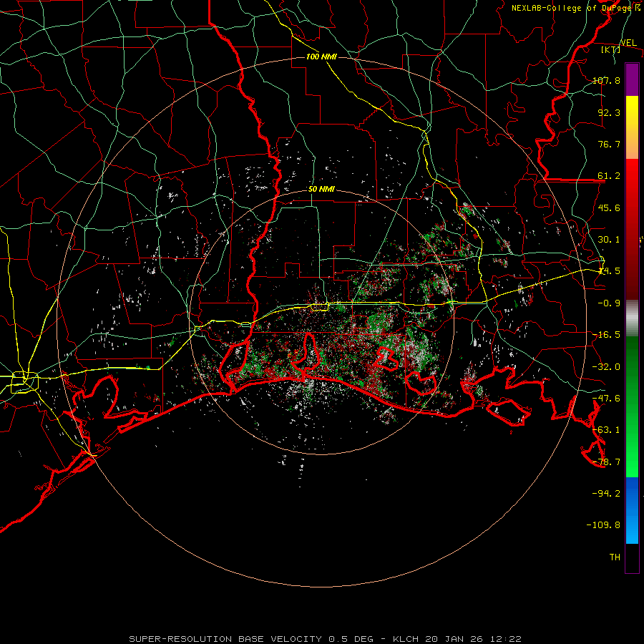644x644 pixels.
Task: Click the 92.3 legend value
Action: (x=609, y=112)
